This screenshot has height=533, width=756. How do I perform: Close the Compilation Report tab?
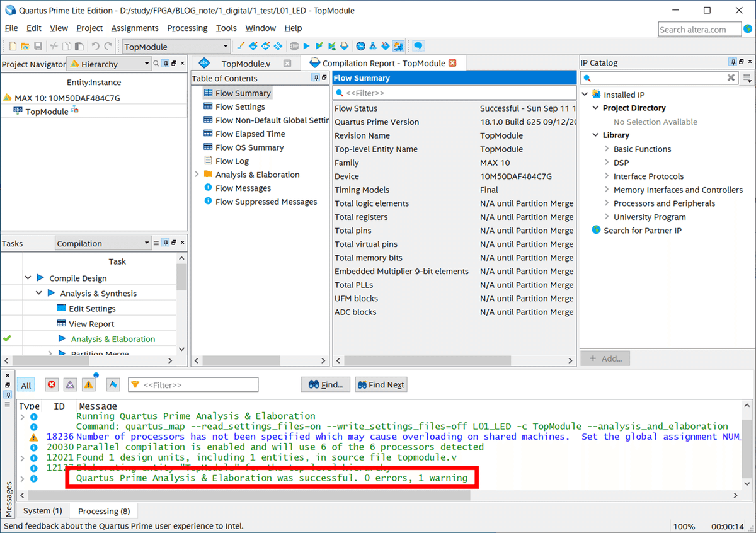(452, 63)
